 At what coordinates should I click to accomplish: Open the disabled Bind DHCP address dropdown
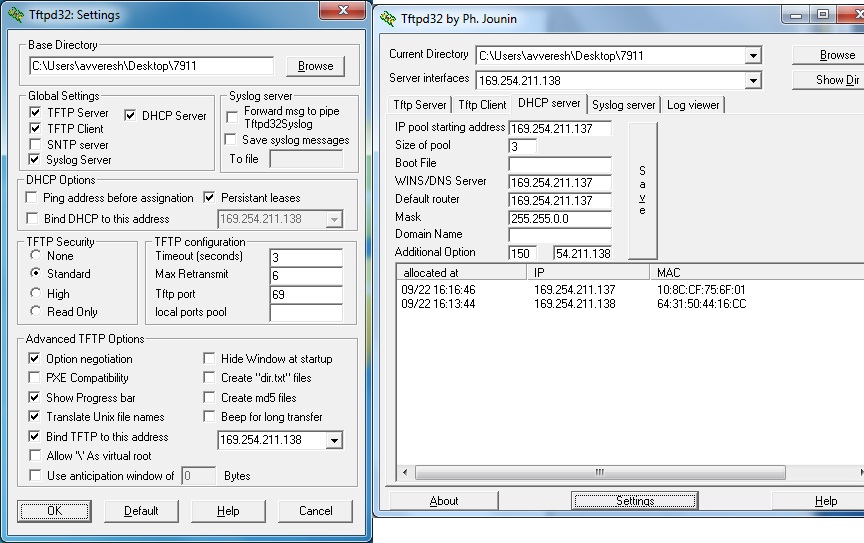334,219
